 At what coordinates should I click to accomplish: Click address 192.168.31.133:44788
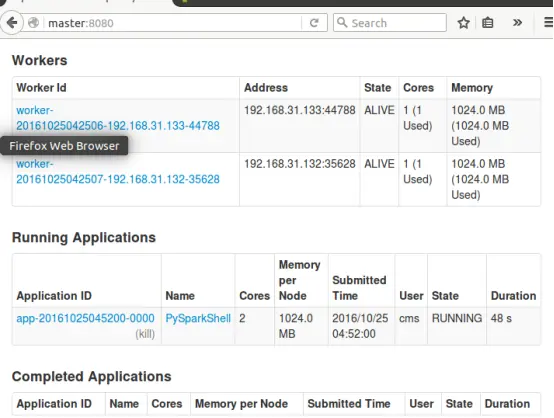pyautogui.click(x=300, y=110)
